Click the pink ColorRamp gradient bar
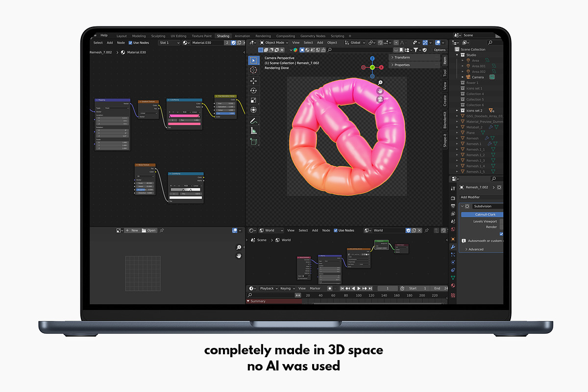 [x=184, y=116]
